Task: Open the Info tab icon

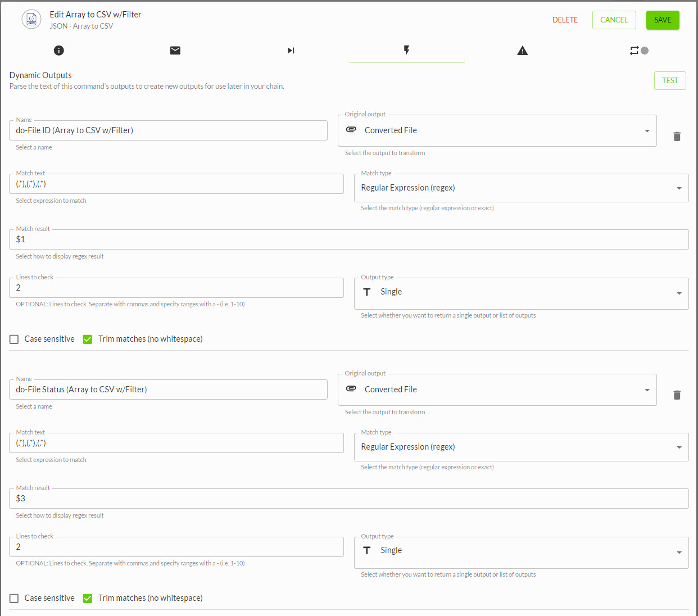Action: point(58,51)
